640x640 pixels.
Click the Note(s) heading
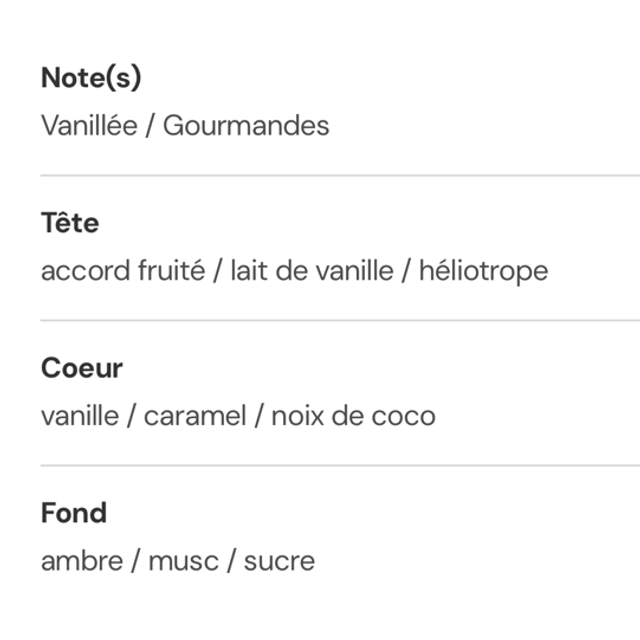coord(92,77)
